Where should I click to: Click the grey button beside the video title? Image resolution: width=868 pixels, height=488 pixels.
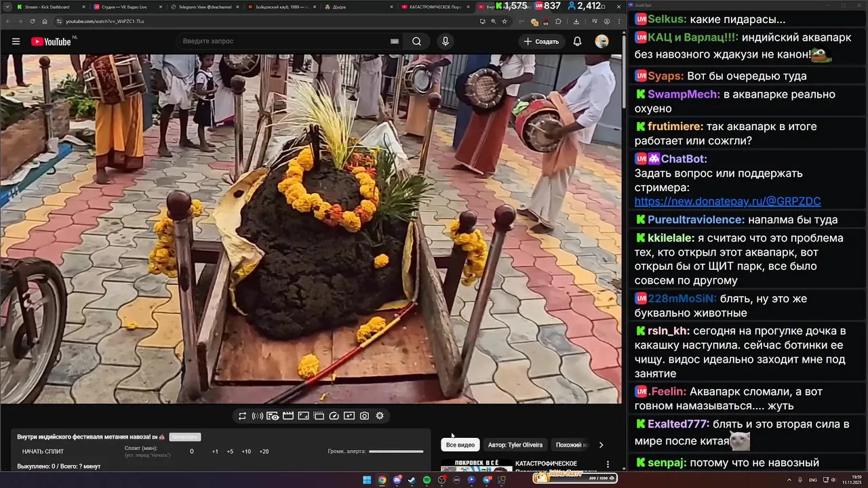(185, 437)
